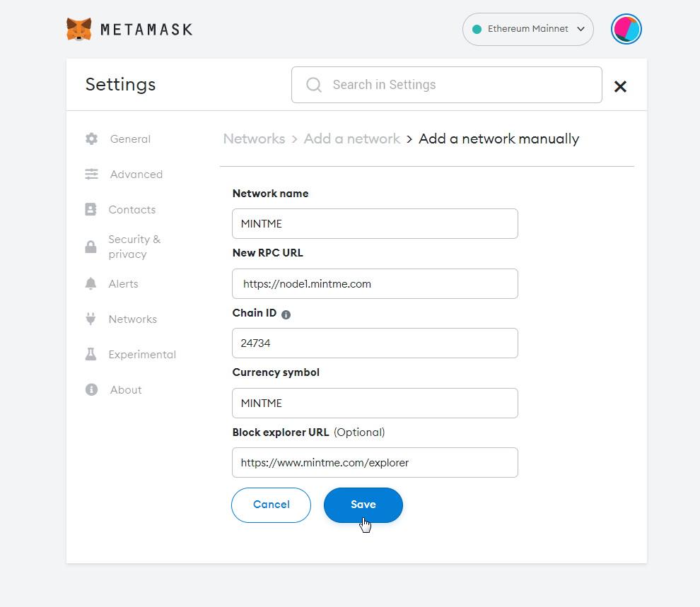
Task: Close the Settings panel
Action: (620, 86)
